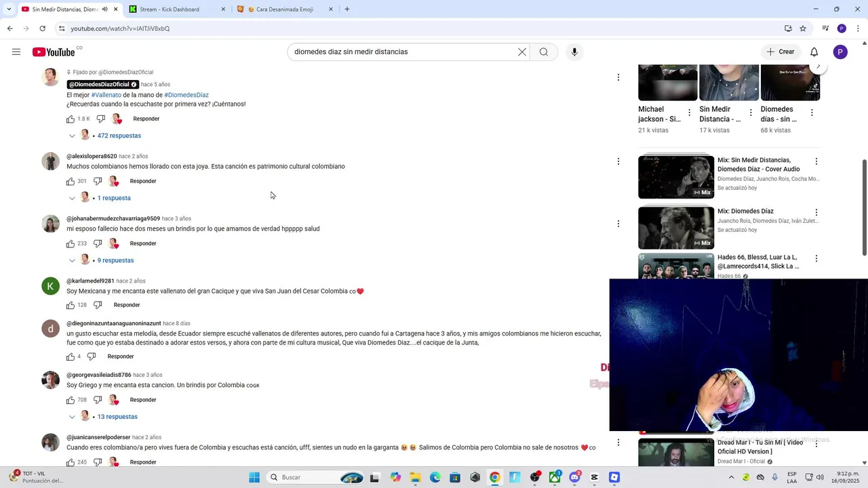This screenshot has width=868, height=488.
Task: Go to the YouTube home logo
Action: [x=54, y=52]
